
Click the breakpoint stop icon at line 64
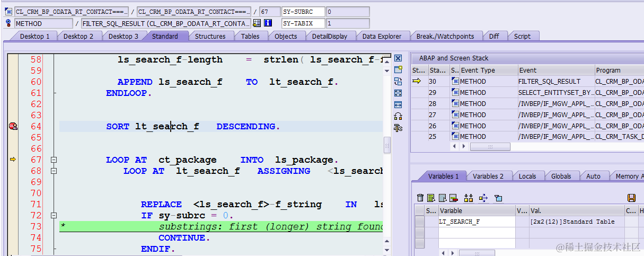[x=13, y=126]
